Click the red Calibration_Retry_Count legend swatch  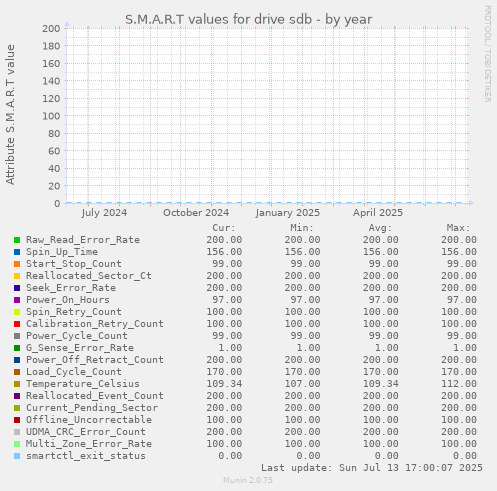pyautogui.click(x=17, y=324)
